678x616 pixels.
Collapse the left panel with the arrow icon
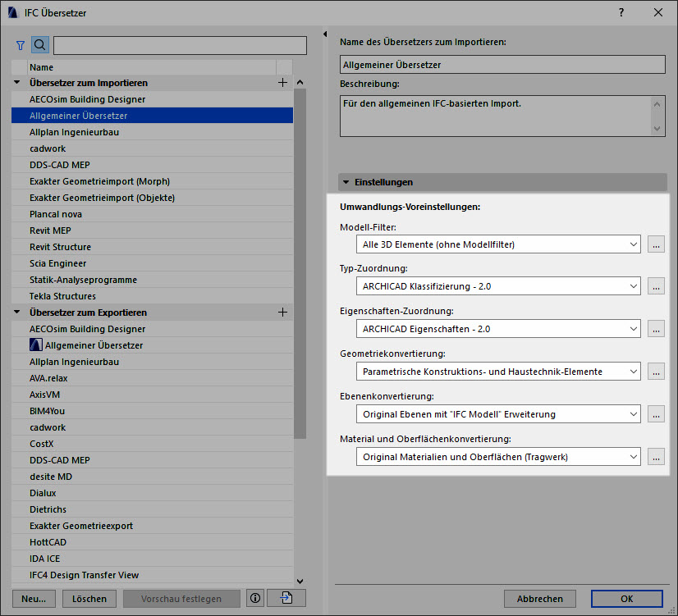pyautogui.click(x=325, y=34)
